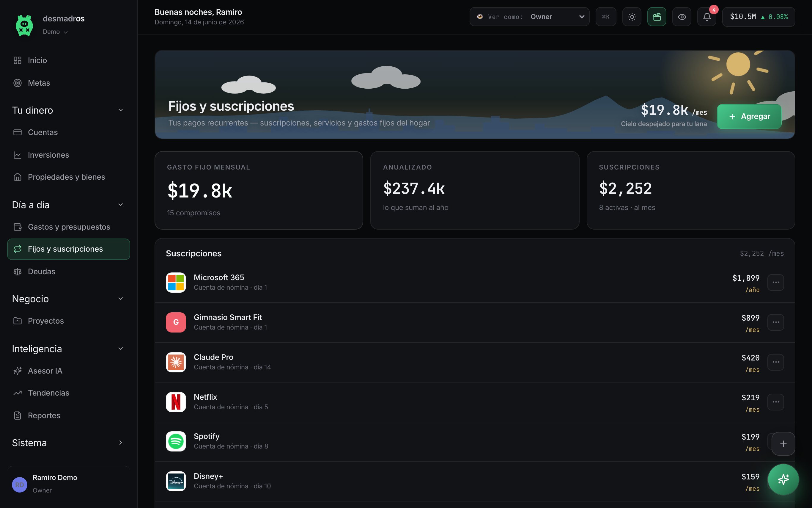Open Inversiones from sidebar
Viewport: 812px width, 508px height.
point(68,155)
